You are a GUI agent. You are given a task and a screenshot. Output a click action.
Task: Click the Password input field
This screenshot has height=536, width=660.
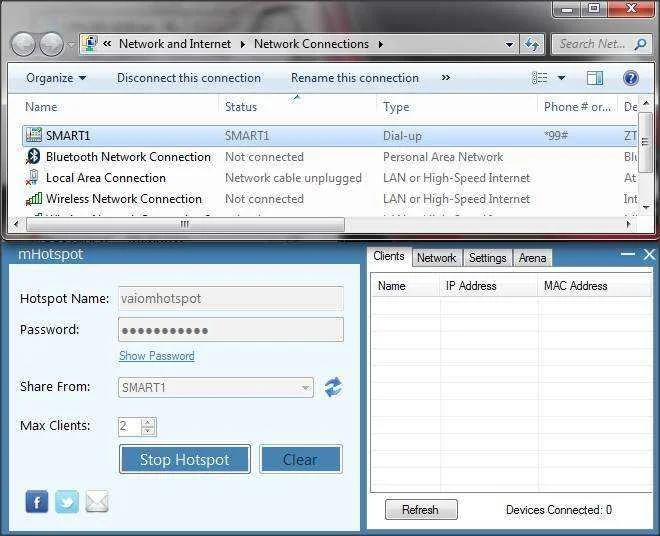pyautogui.click(x=231, y=330)
